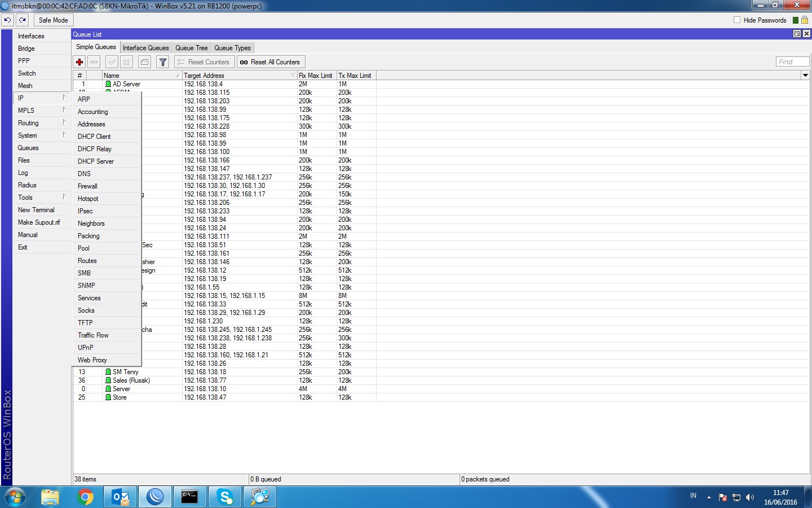Click the green queue icon of Server row
The height and width of the screenshot is (508, 812).
click(x=108, y=389)
